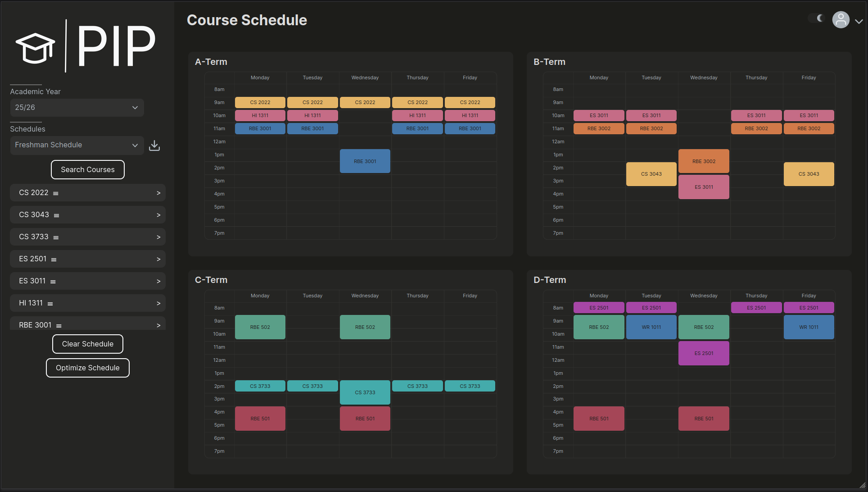The width and height of the screenshot is (868, 492).
Task: Toggle the dark mode moon switch
Action: pos(817,18)
